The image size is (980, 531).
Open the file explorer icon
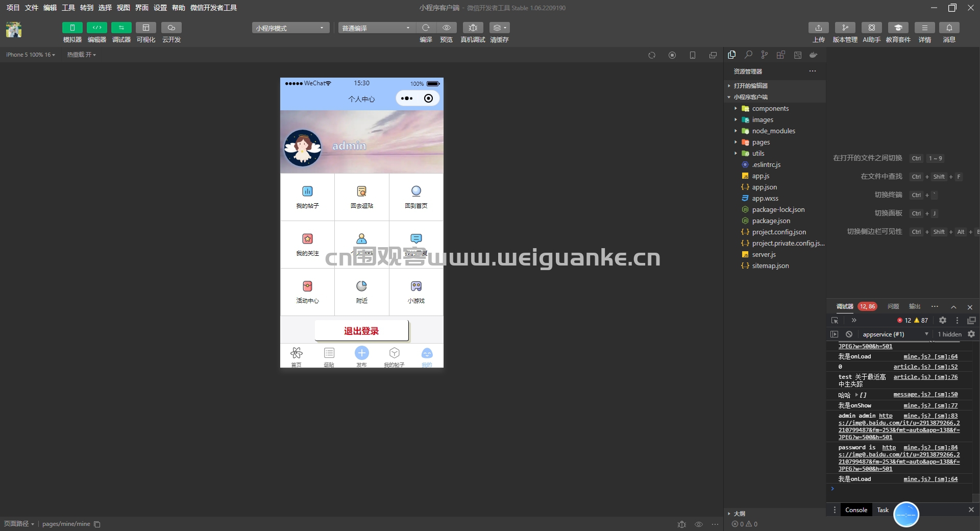[x=732, y=55]
